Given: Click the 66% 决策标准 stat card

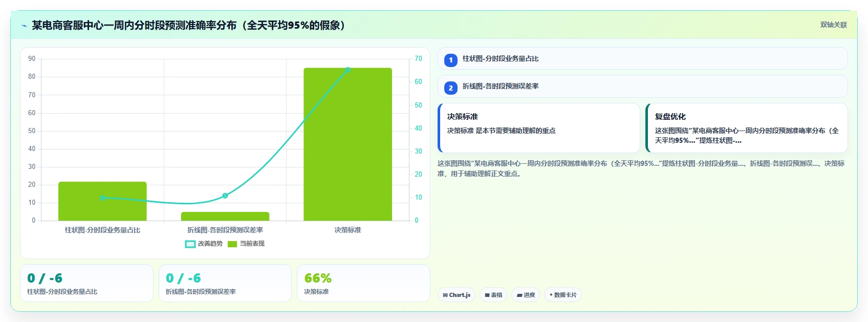Looking at the screenshot, I should (x=363, y=283).
